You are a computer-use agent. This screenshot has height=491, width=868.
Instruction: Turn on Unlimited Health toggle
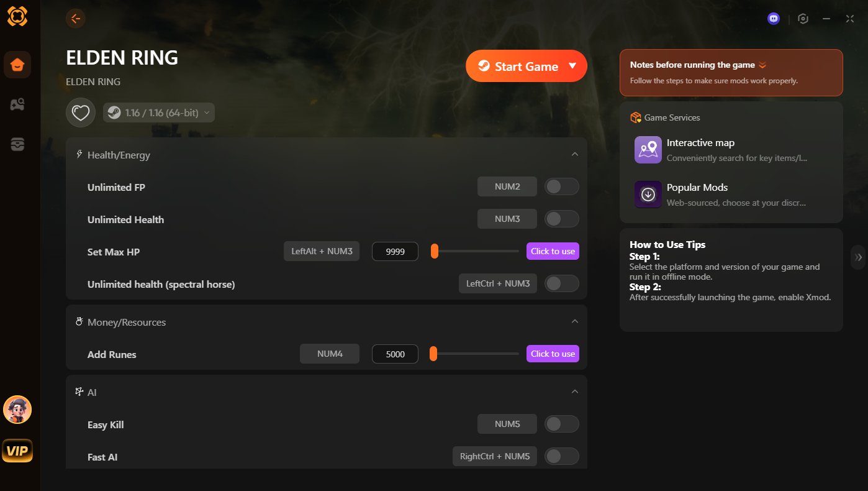561,219
